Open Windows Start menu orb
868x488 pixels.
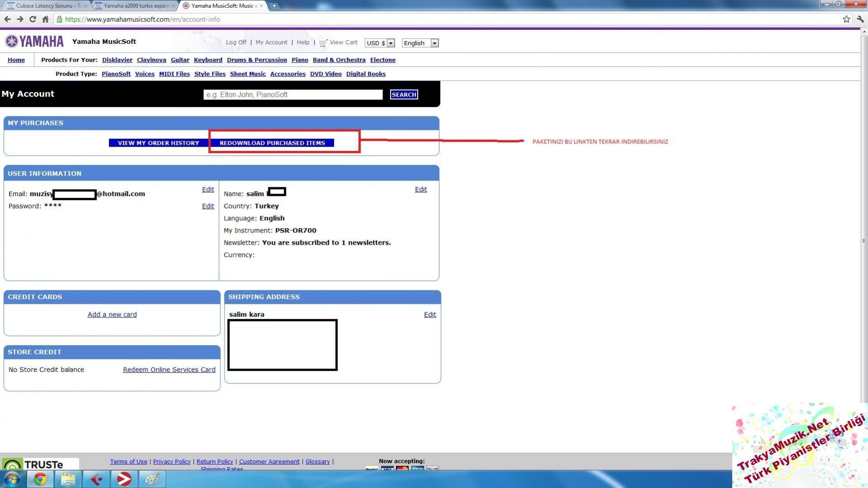[x=12, y=479]
